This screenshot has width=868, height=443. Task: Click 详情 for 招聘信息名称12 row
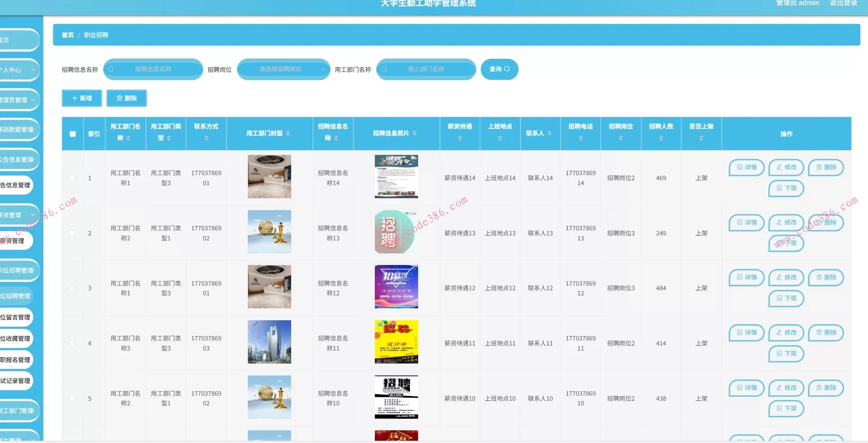tap(746, 277)
